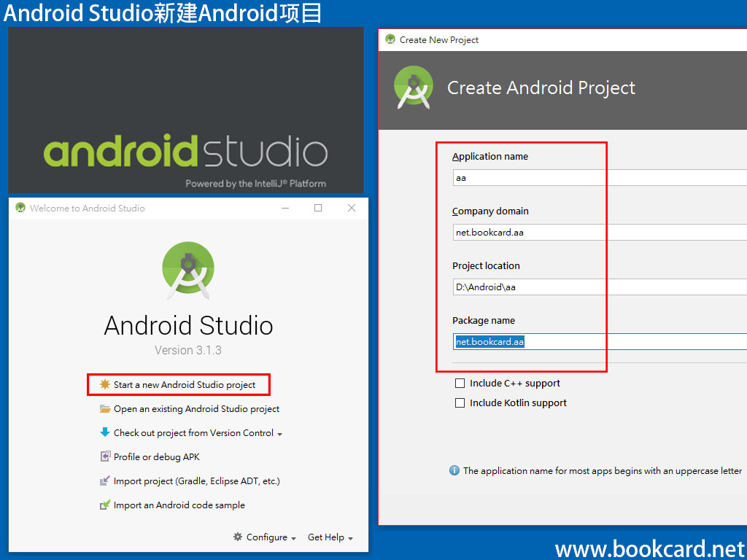
Task: Click the Application name input field
Action: pos(528,177)
